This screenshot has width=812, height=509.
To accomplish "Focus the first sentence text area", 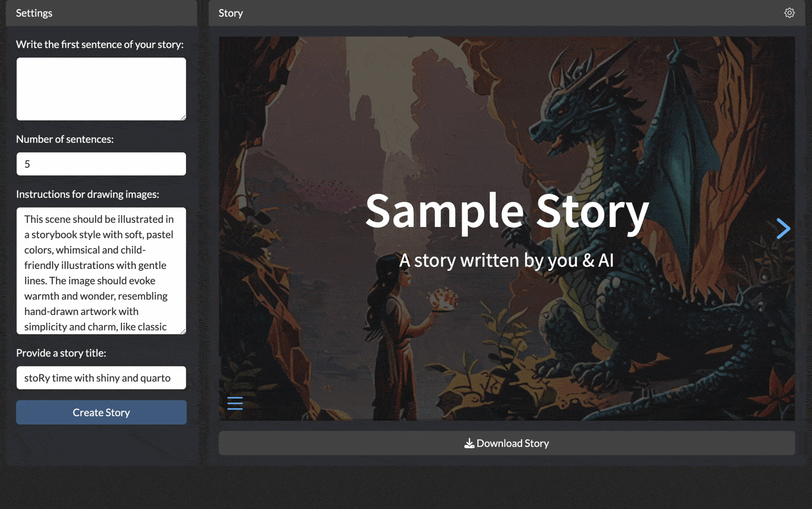I will click(x=101, y=89).
